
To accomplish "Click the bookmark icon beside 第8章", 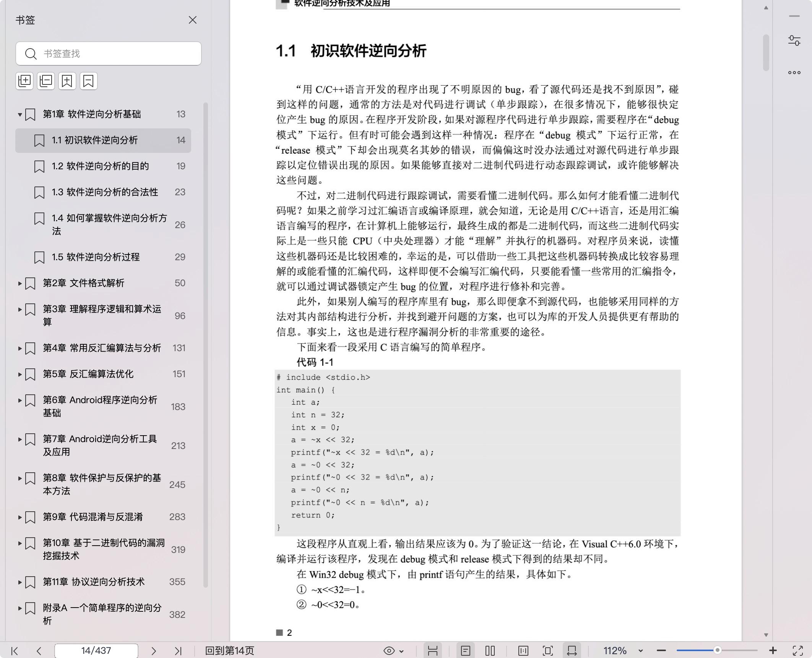I will [x=30, y=478].
